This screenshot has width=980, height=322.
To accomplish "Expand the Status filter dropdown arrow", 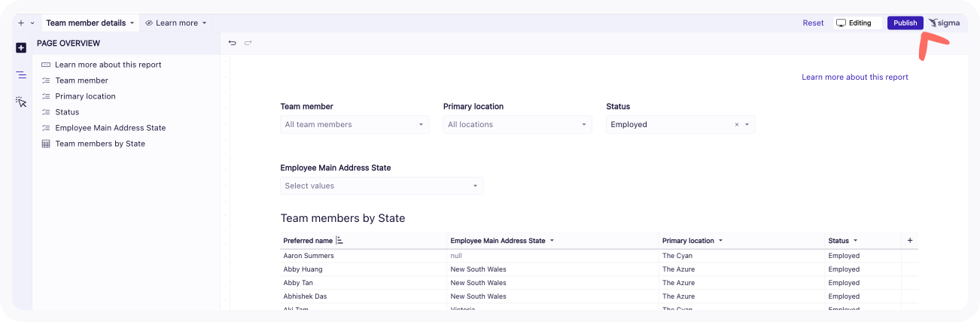I will tap(747, 125).
